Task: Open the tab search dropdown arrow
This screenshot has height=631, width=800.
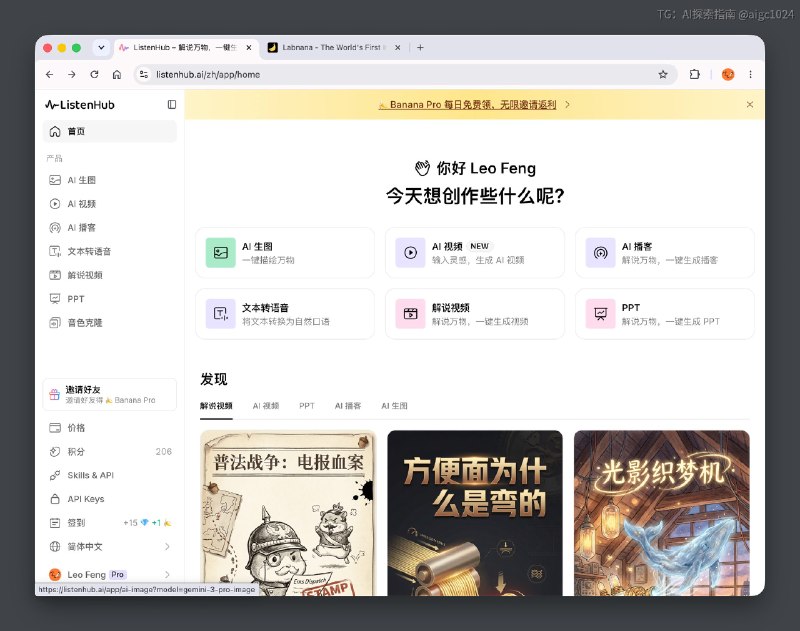Action: coord(102,47)
